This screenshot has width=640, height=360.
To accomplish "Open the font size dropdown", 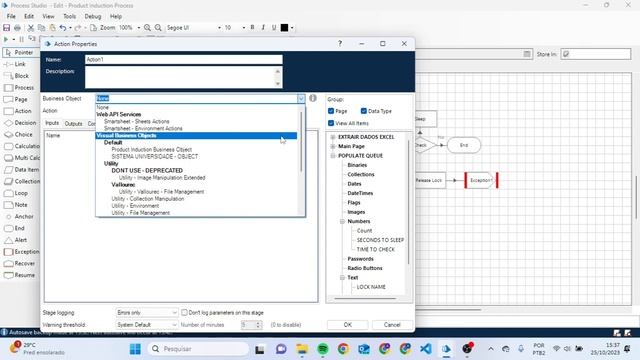I will click(244, 28).
